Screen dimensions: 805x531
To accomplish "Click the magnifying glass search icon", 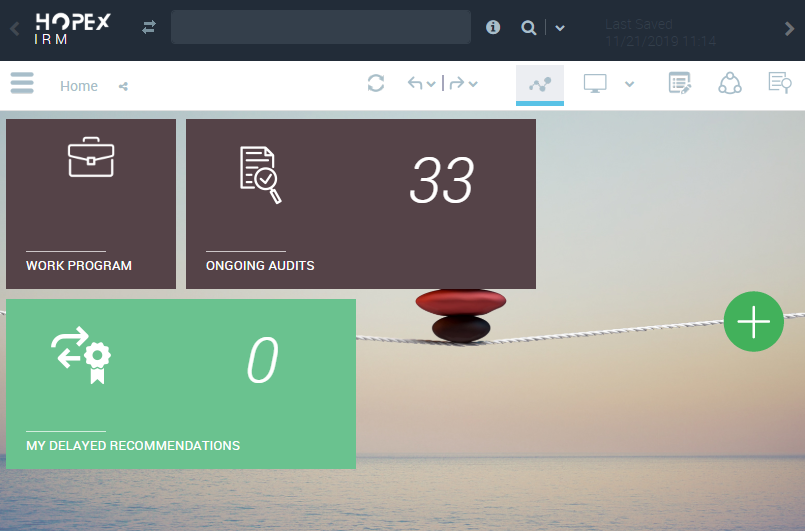I will (x=529, y=28).
